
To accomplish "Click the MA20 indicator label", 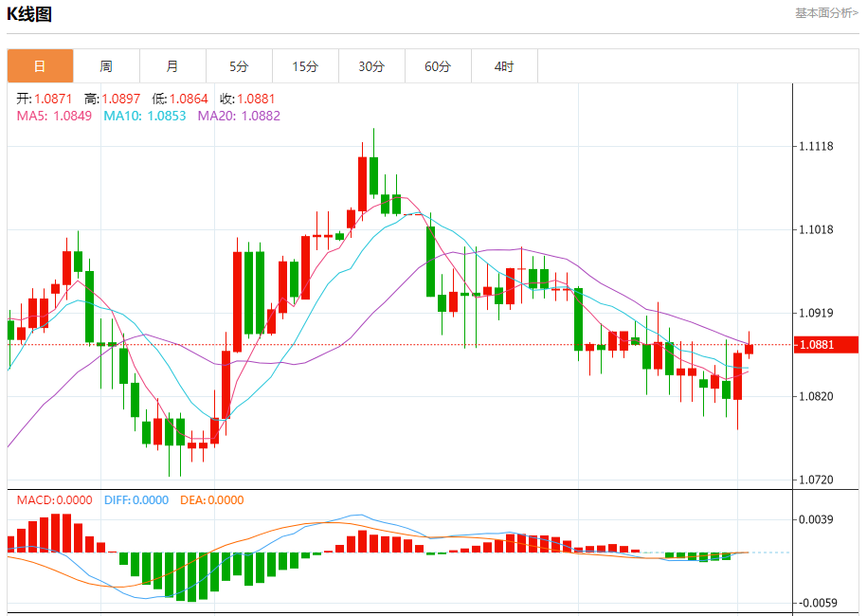I will (x=239, y=116).
